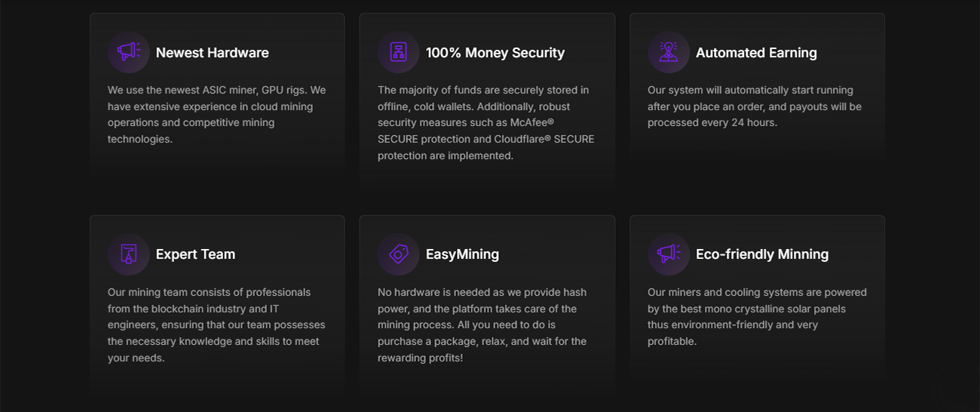This screenshot has width=980, height=412.
Task: Click the cold wallets security description
Action: 486,123
